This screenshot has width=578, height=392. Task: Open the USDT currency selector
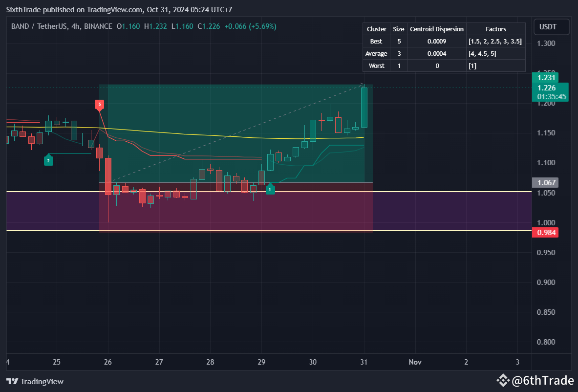click(x=551, y=27)
